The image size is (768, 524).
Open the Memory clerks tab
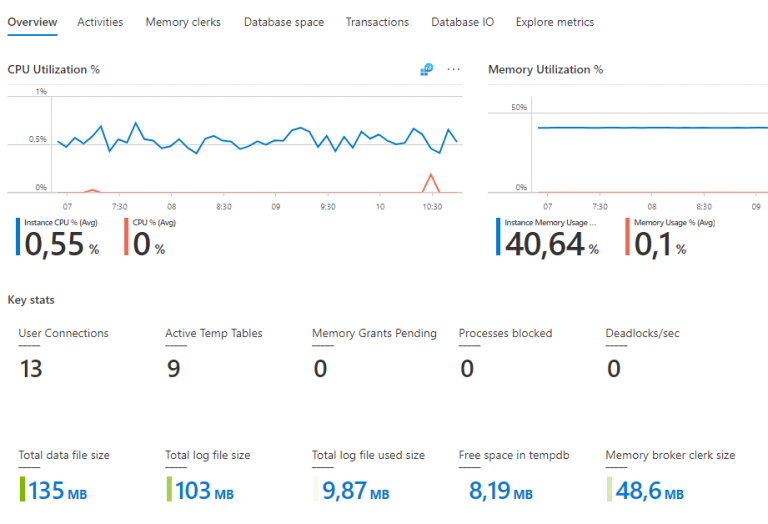tap(183, 22)
